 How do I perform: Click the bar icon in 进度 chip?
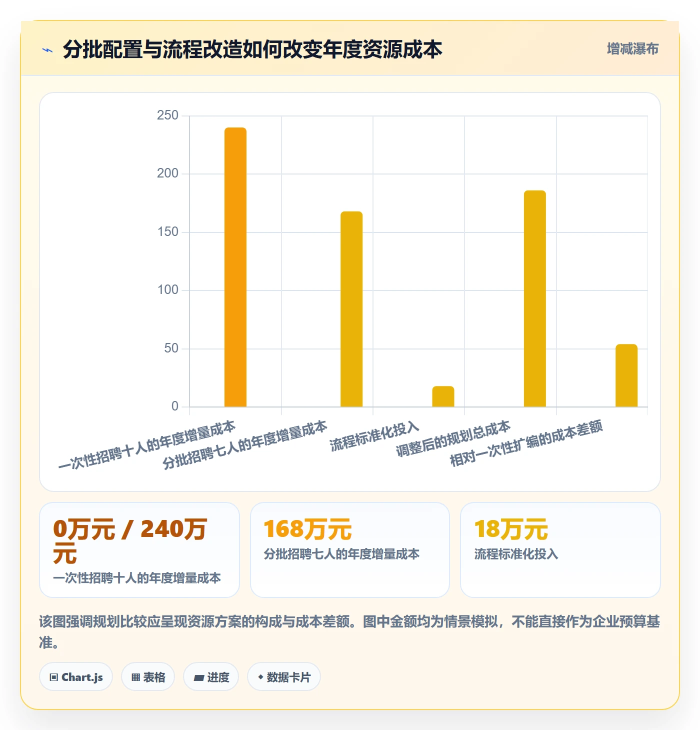(x=199, y=678)
